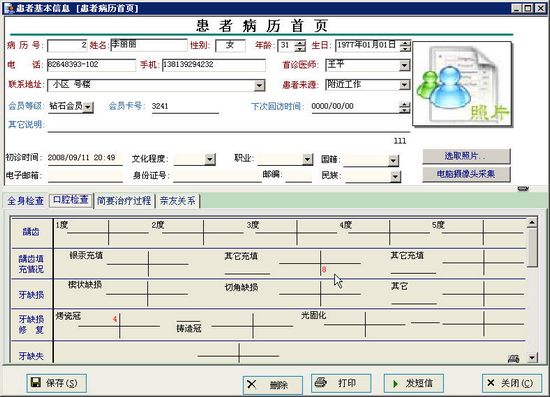Click the 龋齿填充情况 row header
The width and height of the screenshot is (550, 397).
point(32,264)
